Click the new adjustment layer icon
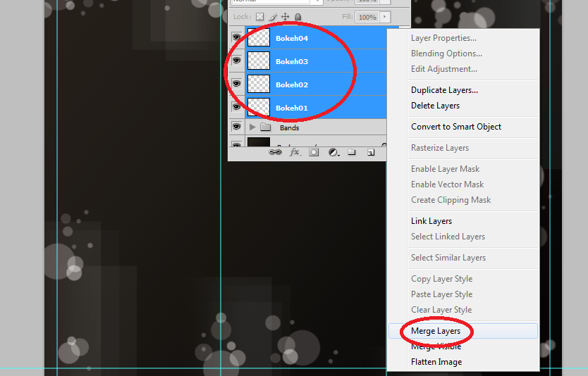 pyautogui.click(x=333, y=152)
